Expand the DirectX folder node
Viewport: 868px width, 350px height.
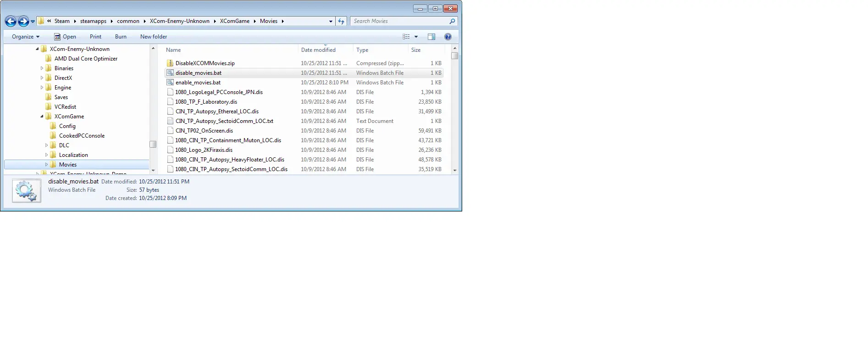[x=42, y=78]
